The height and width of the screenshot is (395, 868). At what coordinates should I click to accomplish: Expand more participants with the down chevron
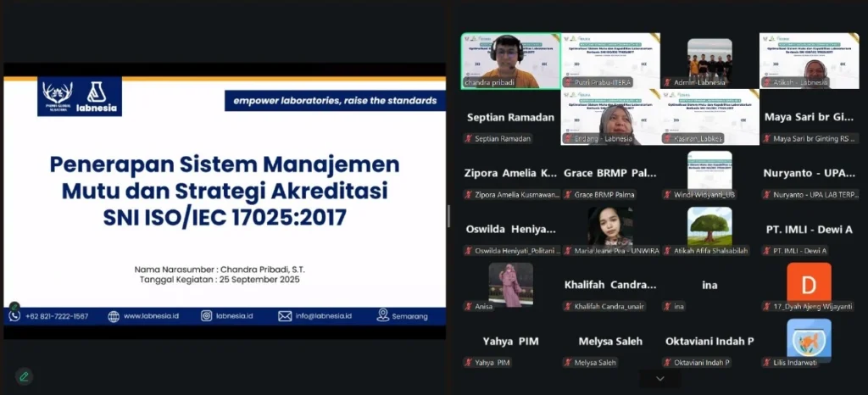point(660,378)
